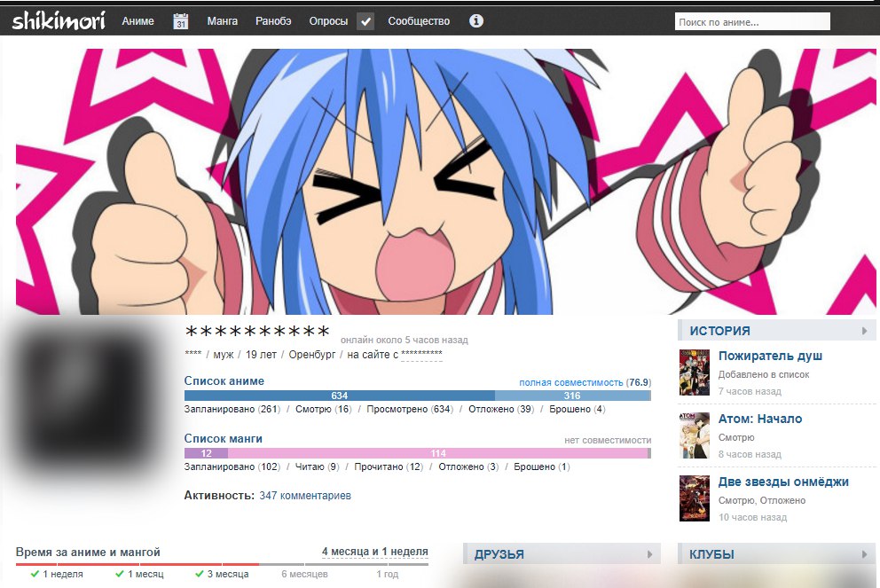
Task: Click the 114 manga bar segment
Action: click(x=437, y=453)
